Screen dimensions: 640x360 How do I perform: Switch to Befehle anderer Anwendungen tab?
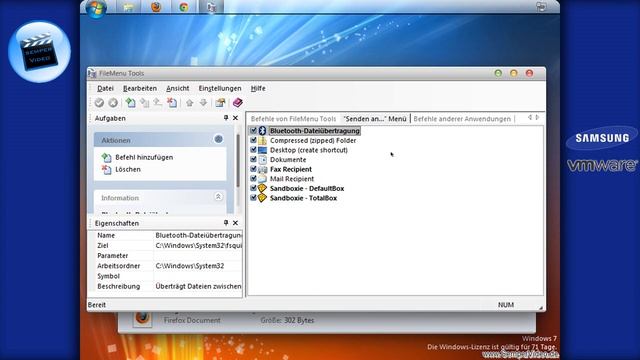(462, 119)
